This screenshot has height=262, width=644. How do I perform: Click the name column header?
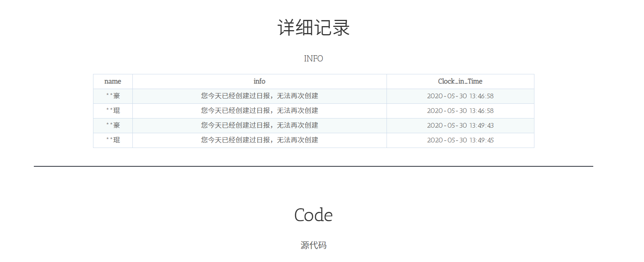click(113, 81)
